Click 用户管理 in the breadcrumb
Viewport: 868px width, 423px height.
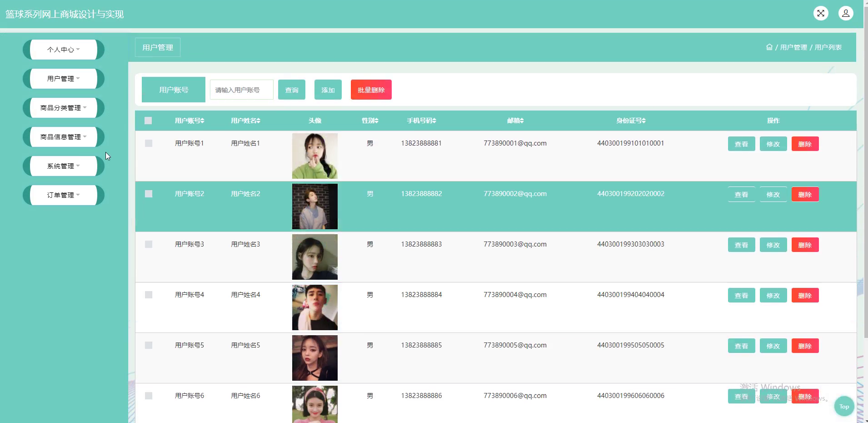pos(793,47)
